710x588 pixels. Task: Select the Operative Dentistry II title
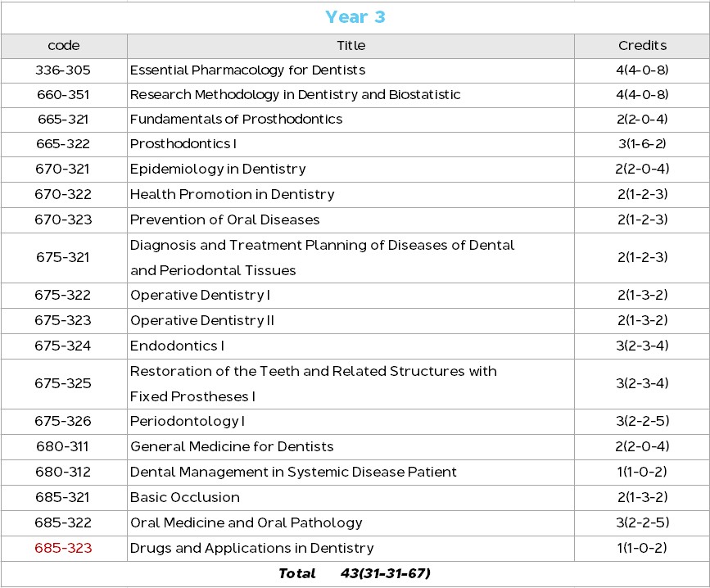coord(202,321)
